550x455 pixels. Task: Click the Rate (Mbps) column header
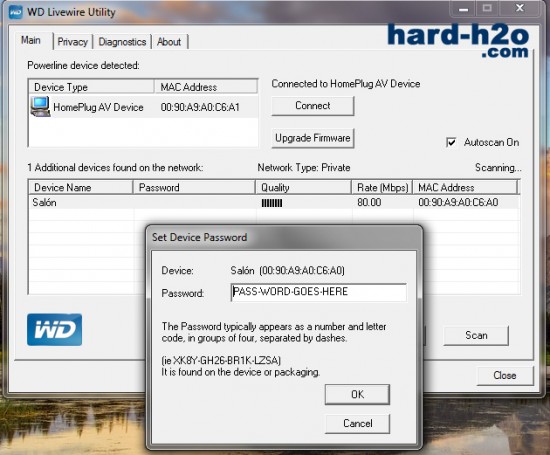coord(382,187)
